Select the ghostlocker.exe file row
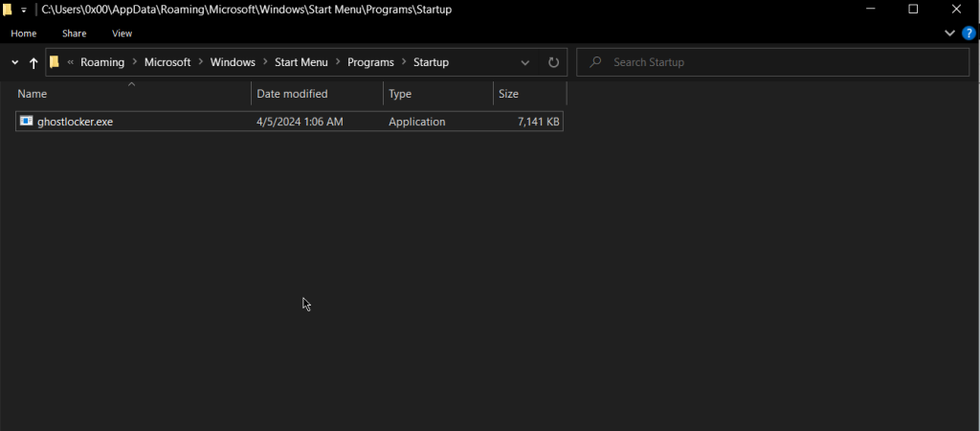The height and width of the screenshot is (431, 980). (x=289, y=122)
